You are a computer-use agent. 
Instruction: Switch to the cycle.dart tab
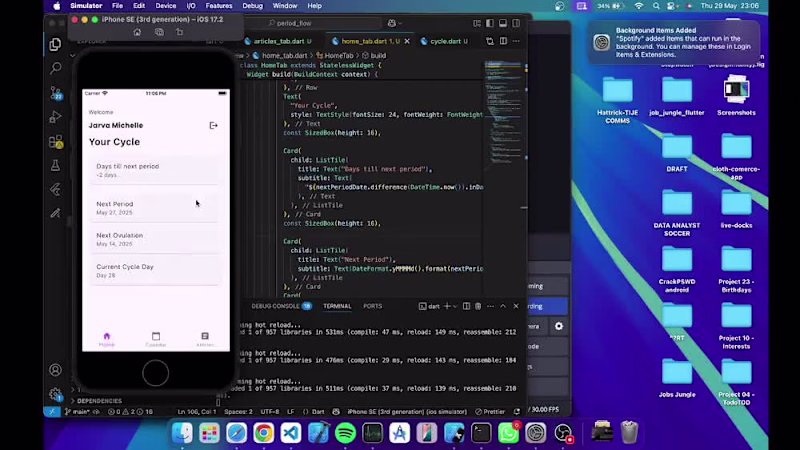click(x=444, y=41)
